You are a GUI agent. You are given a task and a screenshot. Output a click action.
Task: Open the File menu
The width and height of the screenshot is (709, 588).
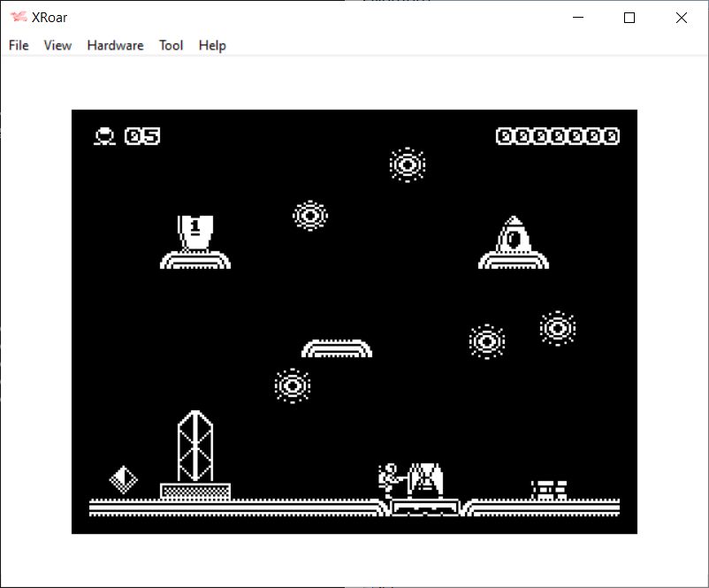(19, 45)
